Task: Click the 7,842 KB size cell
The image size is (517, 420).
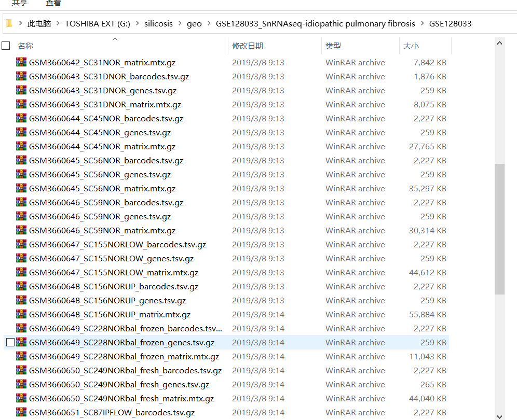Action: coord(430,62)
